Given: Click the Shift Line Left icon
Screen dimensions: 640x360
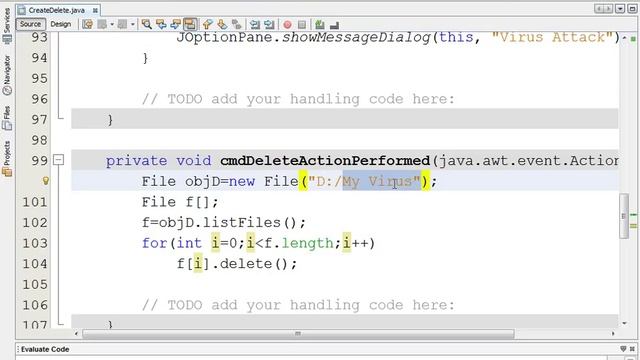Looking at the screenshot, I should tap(255, 24).
